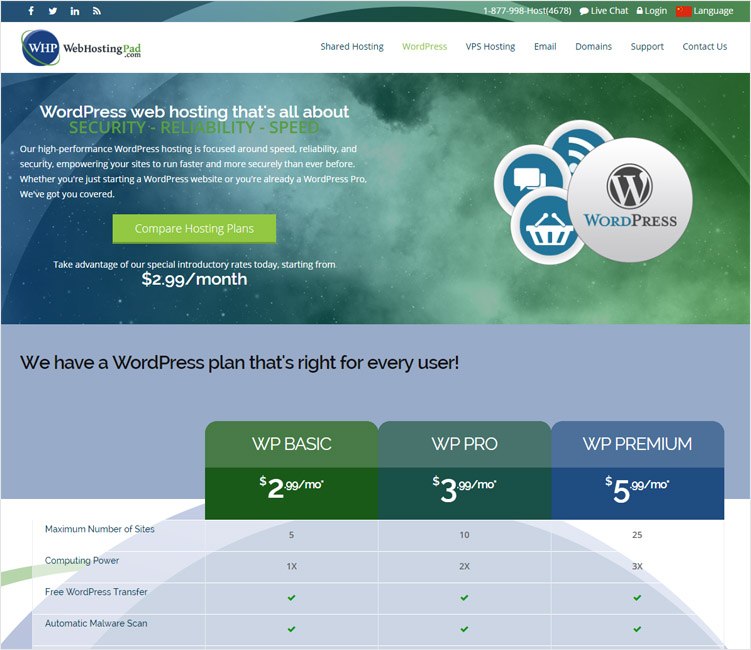Viewport: 751px width, 650px height.
Task: Click WP Pro Automatic Malware Scan checkmark
Action: point(465,629)
